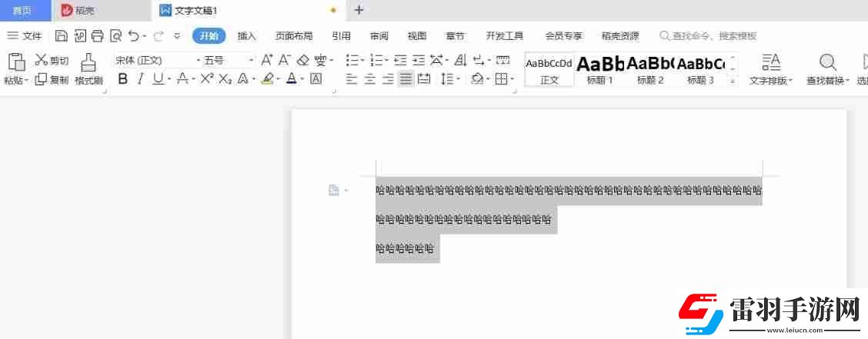Toggle bold formatting
The image size is (868, 339).
click(122, 78)
